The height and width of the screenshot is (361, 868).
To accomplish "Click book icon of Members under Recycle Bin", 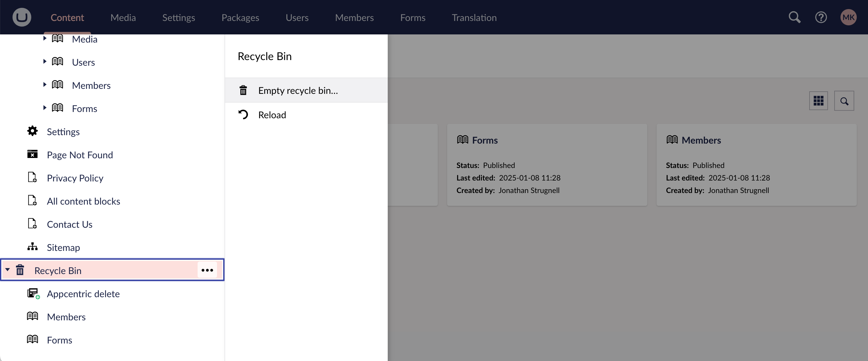I will [32, 316].
